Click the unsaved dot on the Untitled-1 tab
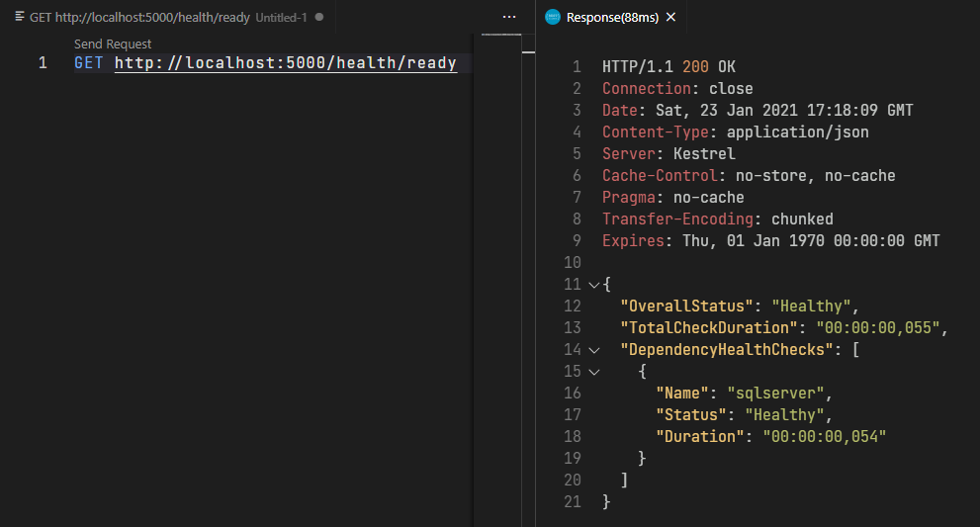Image resolution: width=980 pixels, height=527 pixels. [319, 17]
